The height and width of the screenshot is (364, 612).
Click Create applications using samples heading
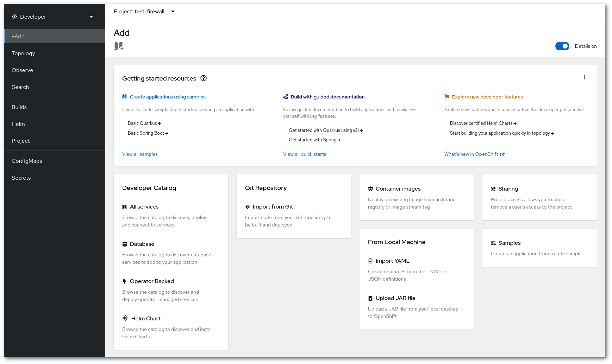pos(168,97)
